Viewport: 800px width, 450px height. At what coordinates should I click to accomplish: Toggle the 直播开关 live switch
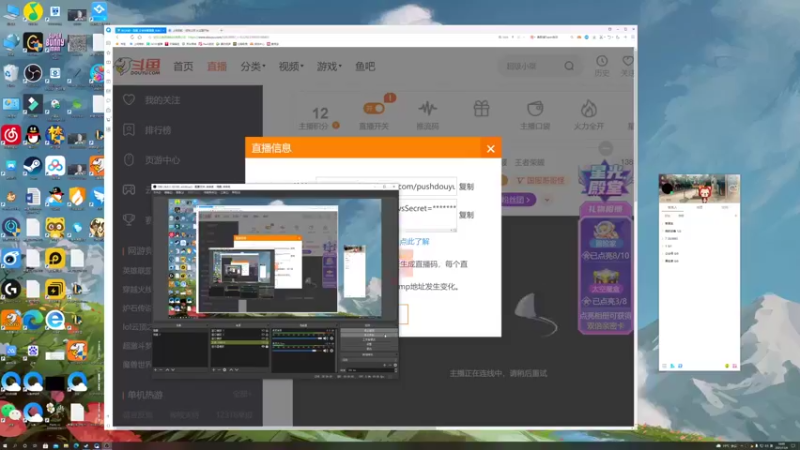tap(373, 108)
